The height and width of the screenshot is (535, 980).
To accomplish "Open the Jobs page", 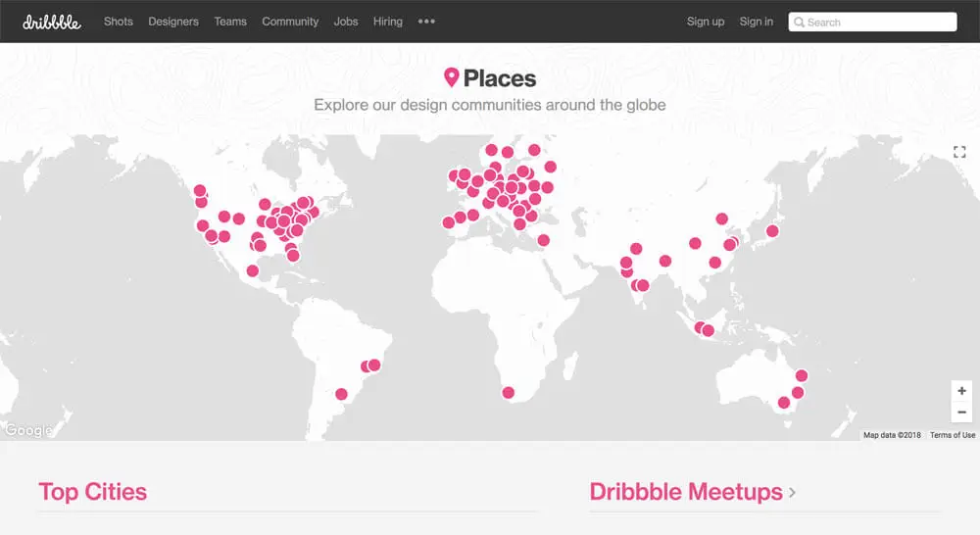I will pos(346,22).
